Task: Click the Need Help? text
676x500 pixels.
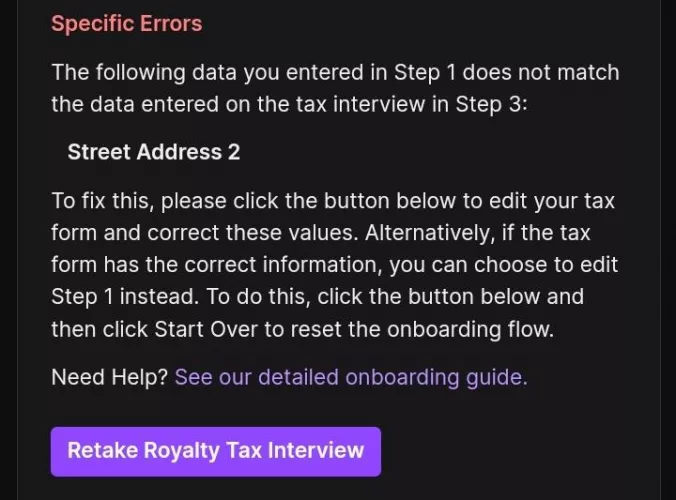Action: pyautogui.click(x=109, y=377)
